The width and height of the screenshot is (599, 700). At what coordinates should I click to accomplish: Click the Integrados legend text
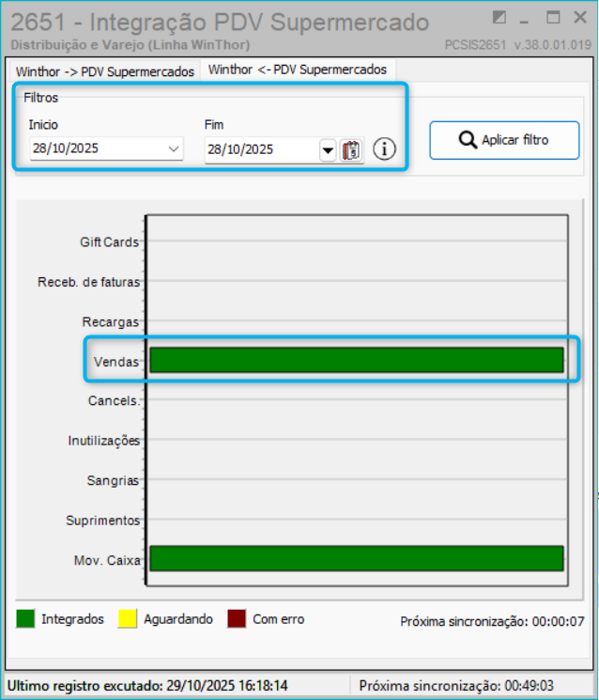(72, 619)
